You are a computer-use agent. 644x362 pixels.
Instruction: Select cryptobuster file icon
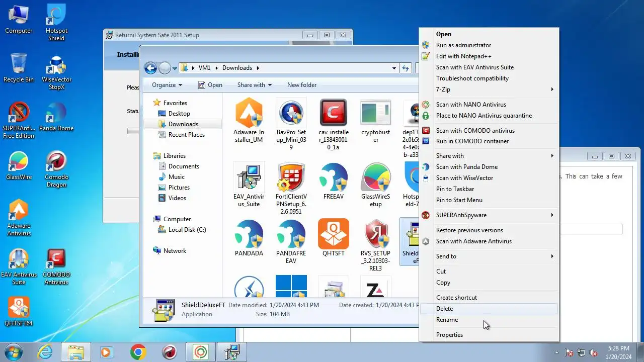[x=375, y=121]
